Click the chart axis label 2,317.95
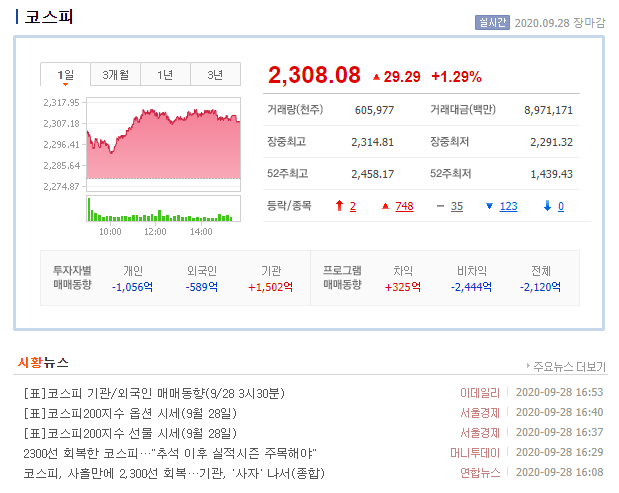 click(62, 103)
